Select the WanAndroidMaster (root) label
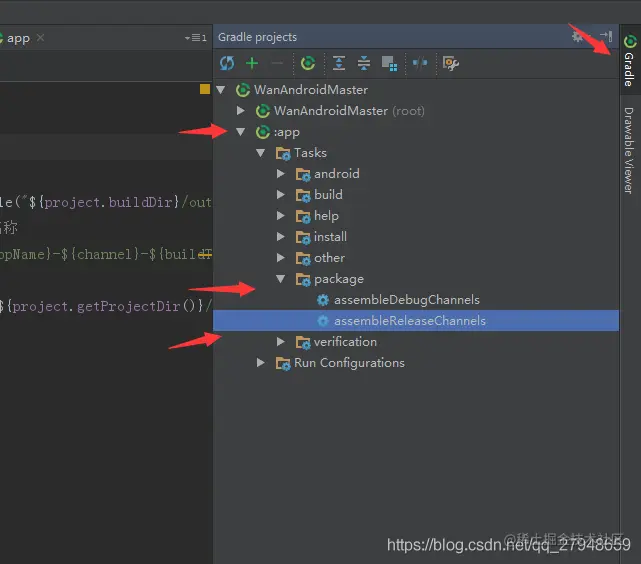Screen dimensions: 641x564 [349, 111]
